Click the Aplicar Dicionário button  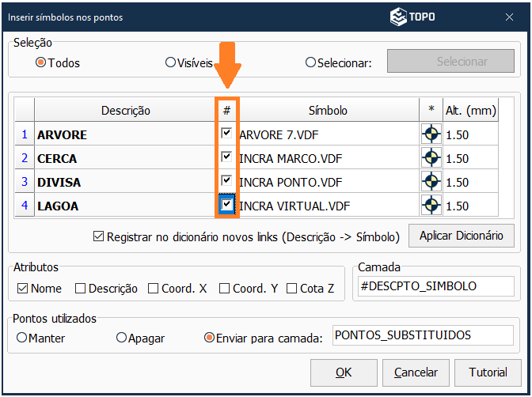461,236
